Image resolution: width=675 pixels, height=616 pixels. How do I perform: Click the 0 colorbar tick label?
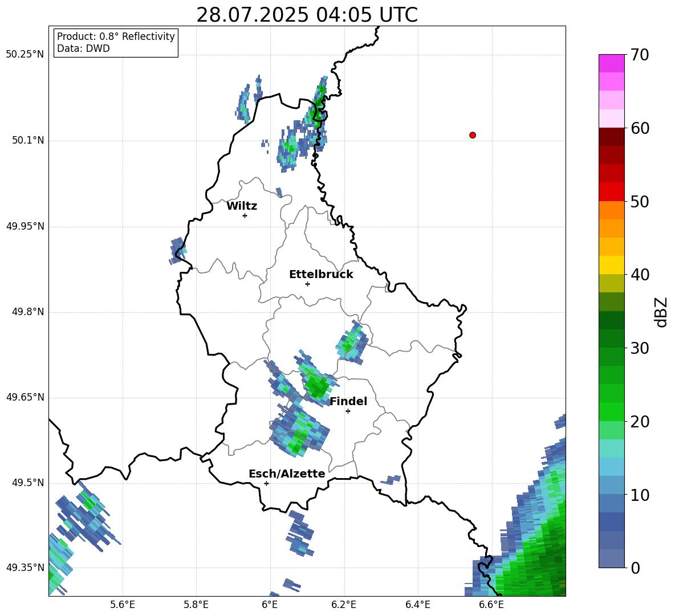[635, 568]
